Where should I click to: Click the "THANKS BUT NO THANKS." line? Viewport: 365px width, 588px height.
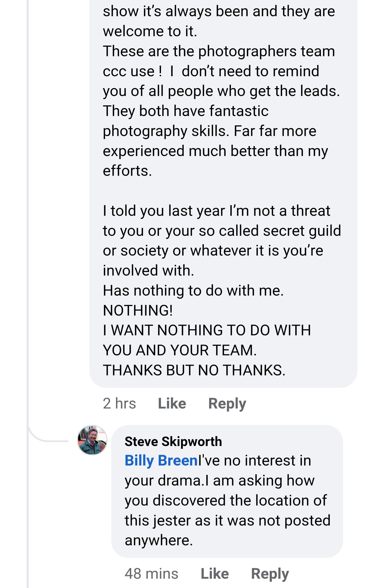tap(194, 370)
